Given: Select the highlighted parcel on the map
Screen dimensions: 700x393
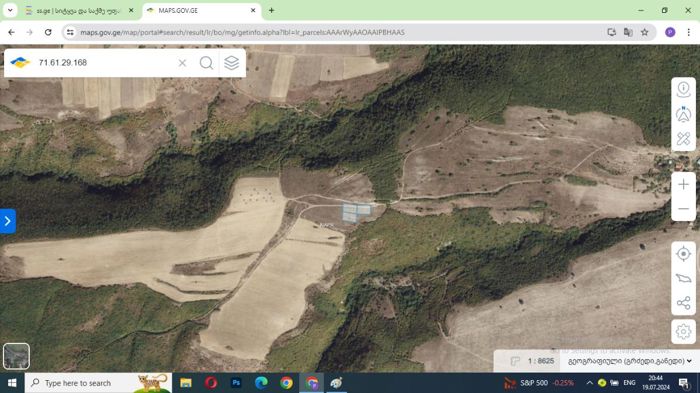Looking at the screenshot, I should pyautogui.click(x=356, y=213).
